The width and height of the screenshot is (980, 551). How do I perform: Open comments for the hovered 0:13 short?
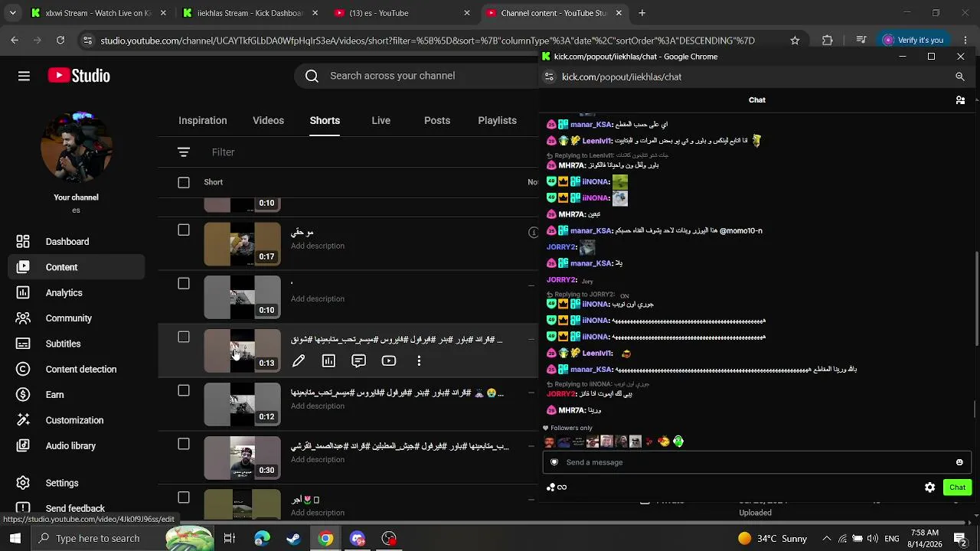(358, 360)
